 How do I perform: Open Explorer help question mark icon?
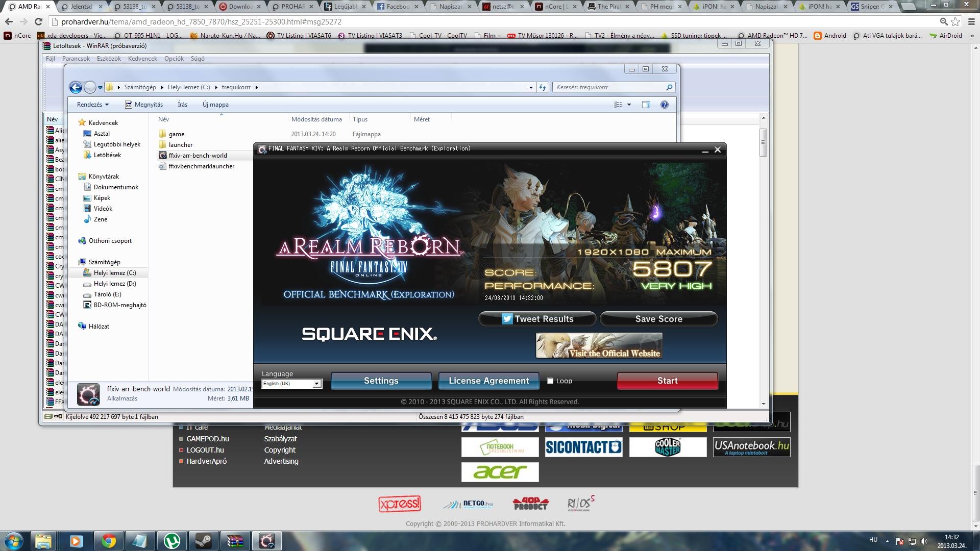tap(664, 105)
